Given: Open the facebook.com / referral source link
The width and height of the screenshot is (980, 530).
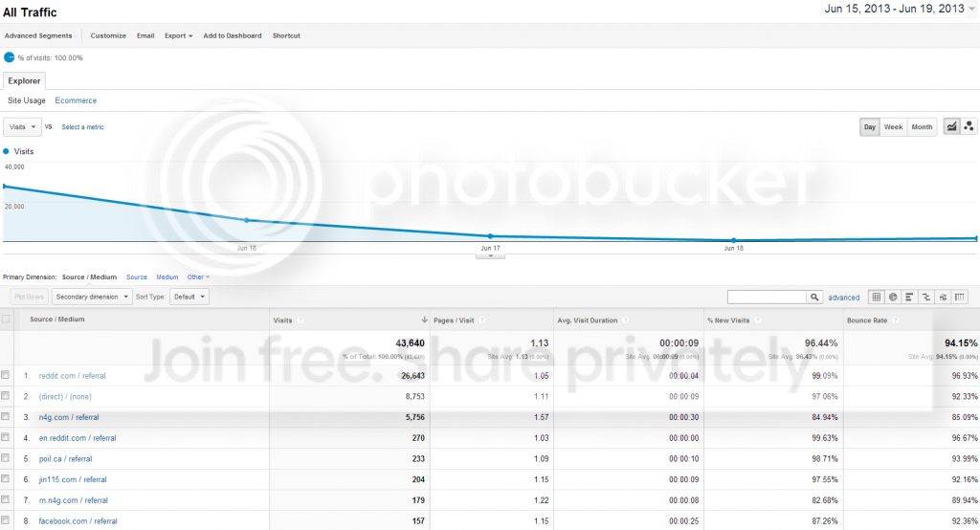Looking at the screenshot, I should click(x=78, y=520).
